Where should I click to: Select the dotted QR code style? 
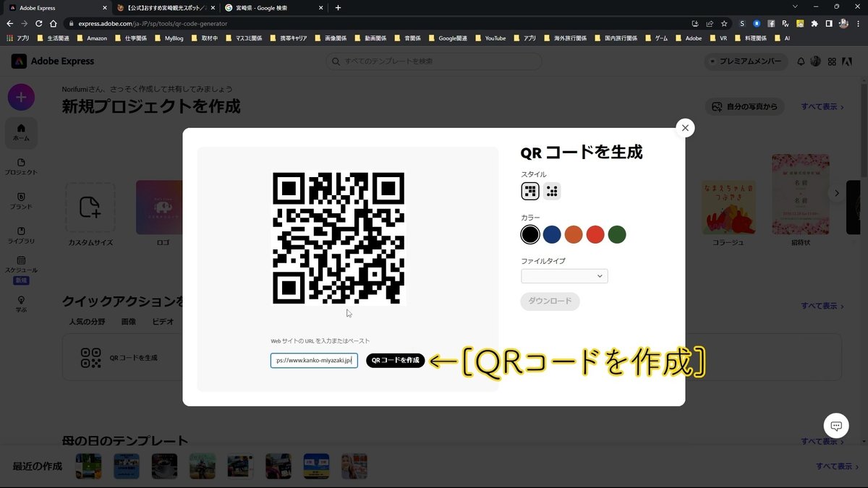click(552, 191)
